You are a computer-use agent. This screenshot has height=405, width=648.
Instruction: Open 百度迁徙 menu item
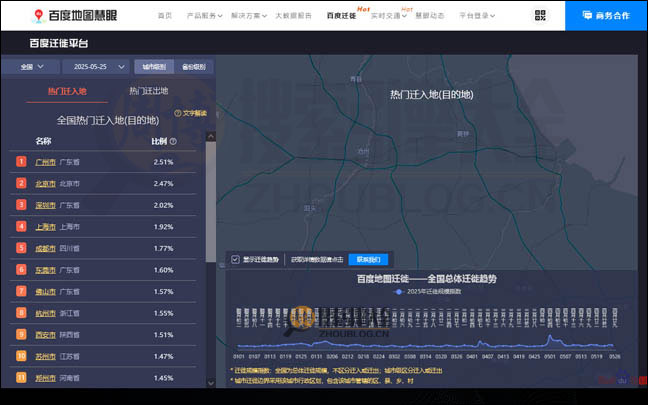pyautogui.click(x=341, y=16)
